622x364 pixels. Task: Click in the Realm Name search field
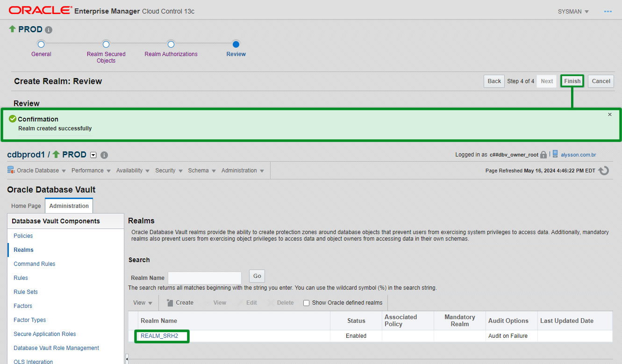pos(205,278)
